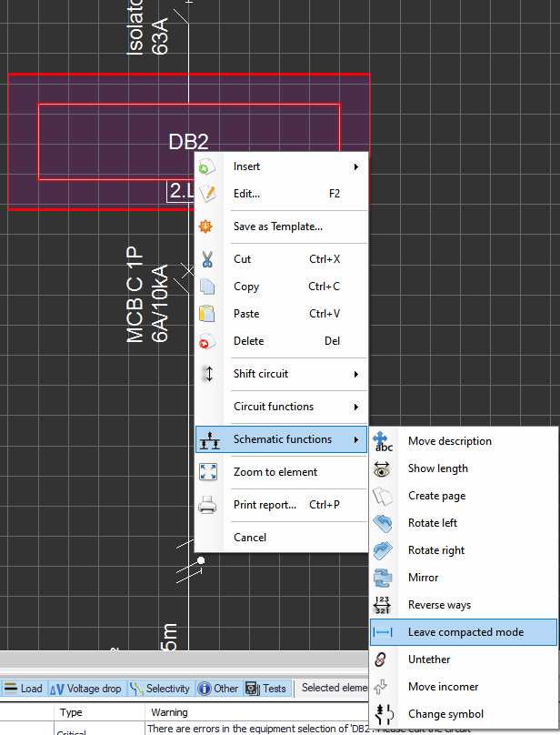Viewport: 560px width, 735px height.
Task: Click the Move description abc icon
Action: pyautogui.click(x=383, y=441)
